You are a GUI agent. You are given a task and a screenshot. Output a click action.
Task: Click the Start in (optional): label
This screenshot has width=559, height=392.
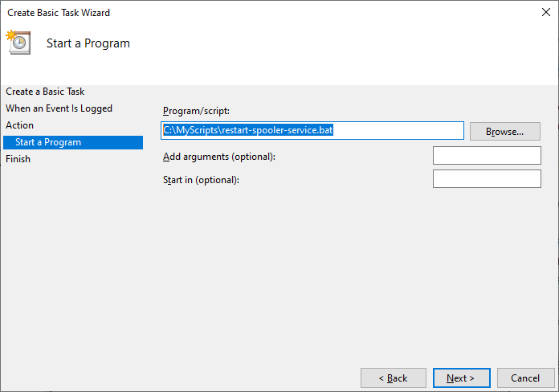(x=201, y=180)
